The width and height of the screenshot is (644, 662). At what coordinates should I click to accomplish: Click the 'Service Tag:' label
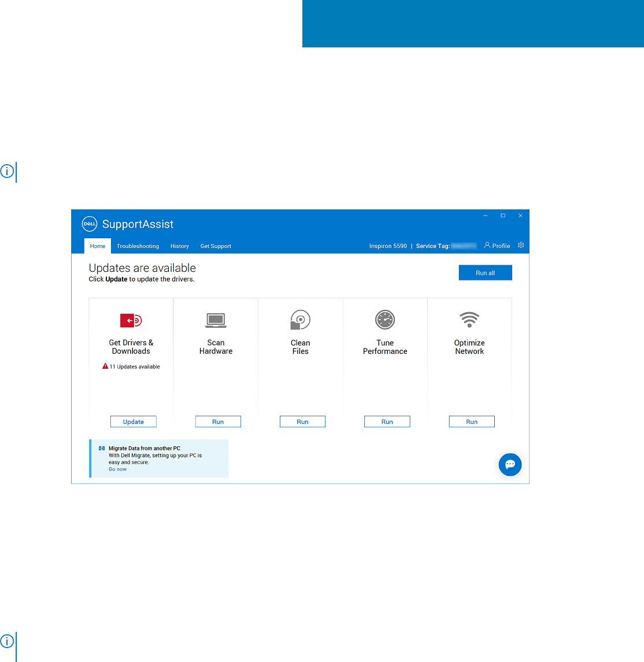[x=432, y=246]
